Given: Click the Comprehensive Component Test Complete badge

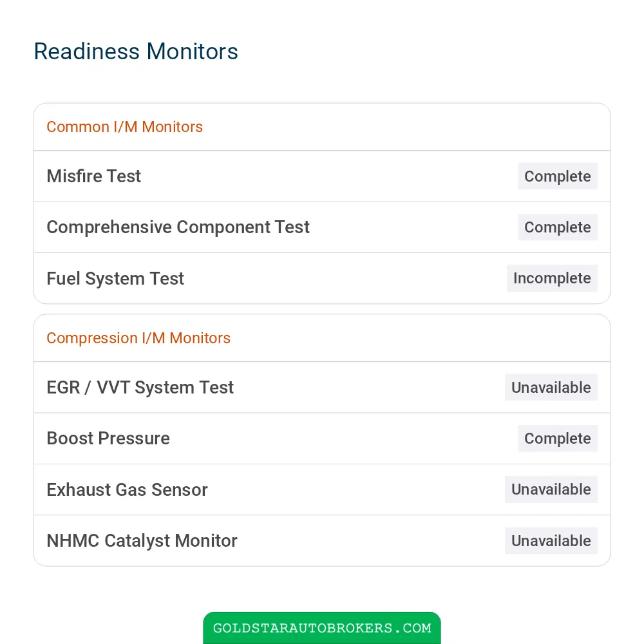Looking at the screenshot, I should click(557, 227).
